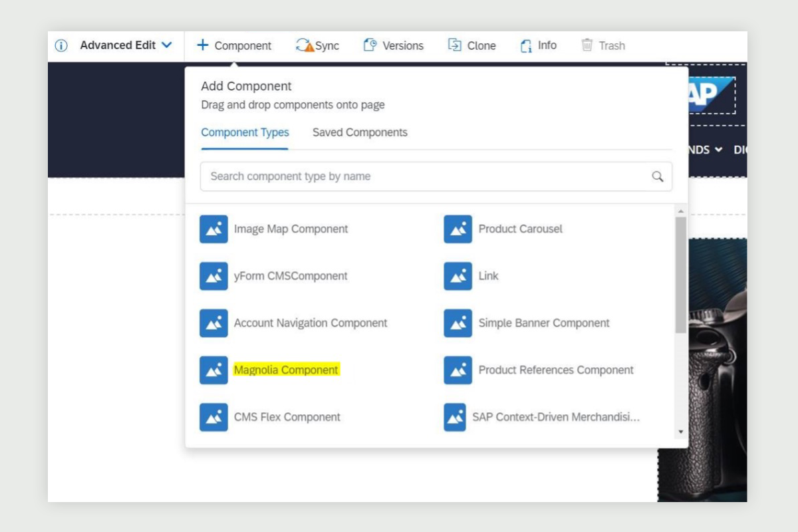
Task: Select the Component Types tab
Action: tap(245, 132)
